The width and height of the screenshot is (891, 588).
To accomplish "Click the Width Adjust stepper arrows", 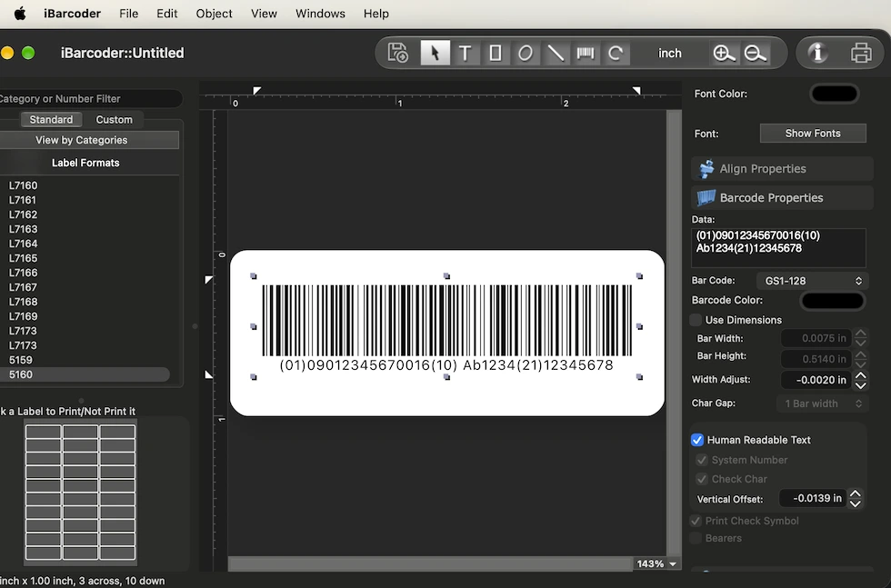I will click(x=860, y=380).
